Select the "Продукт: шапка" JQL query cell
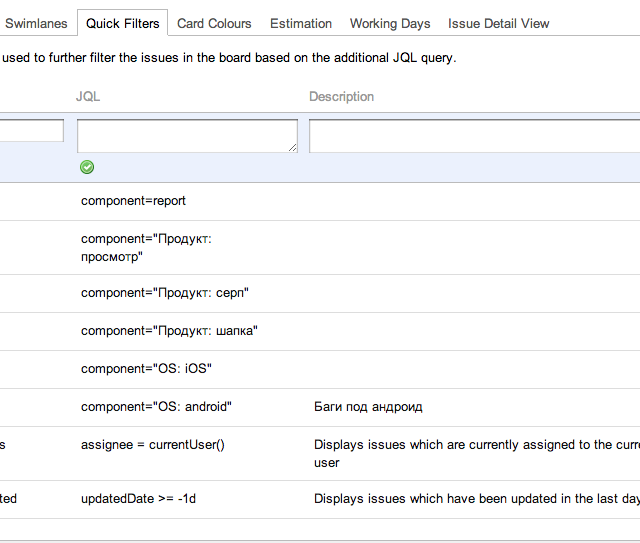 click(170, 331)
